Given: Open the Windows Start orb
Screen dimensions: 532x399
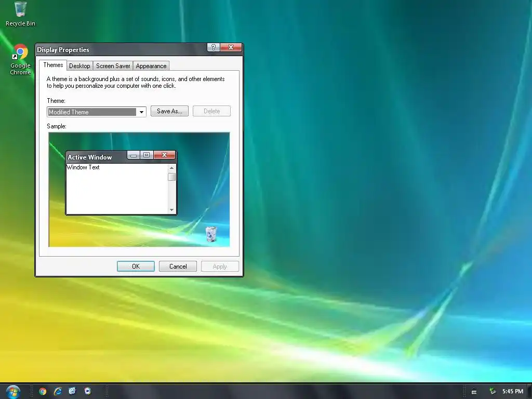Looking at the screenshot, I should (x=13, y=392).
